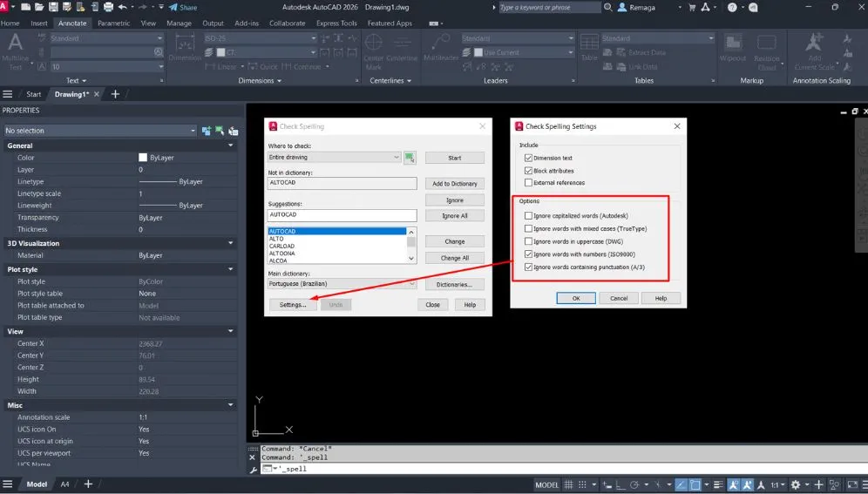Enable Ignore words in uppercase (DWG)
Image resolution: width=868 pixels, height=494 pixels.
coord(528,241)
